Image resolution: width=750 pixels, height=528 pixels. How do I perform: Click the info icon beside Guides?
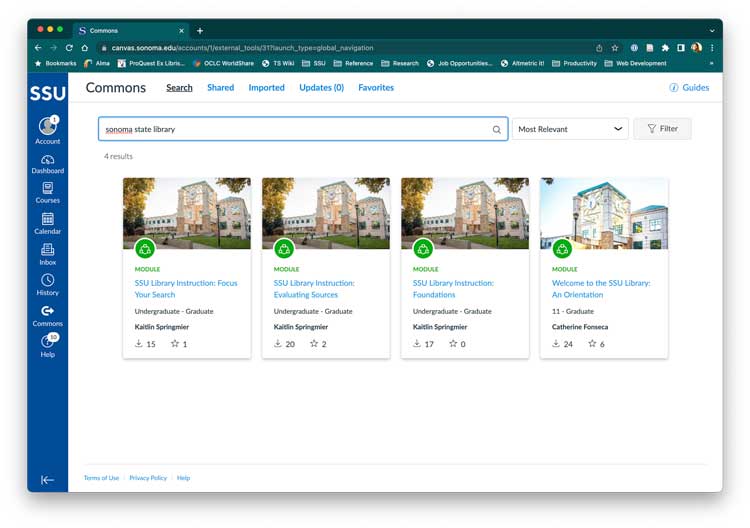[x=673, y=88]
